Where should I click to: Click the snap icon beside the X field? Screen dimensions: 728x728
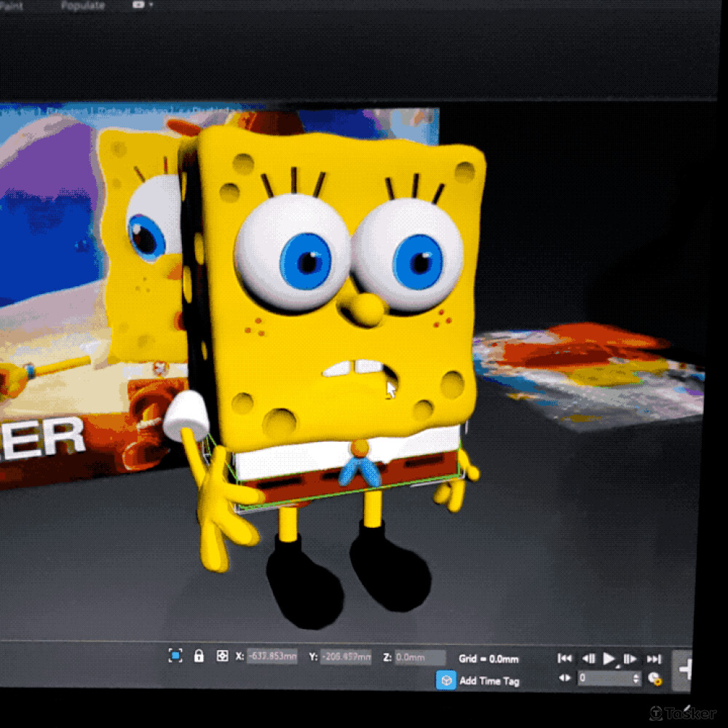point(223,656)
